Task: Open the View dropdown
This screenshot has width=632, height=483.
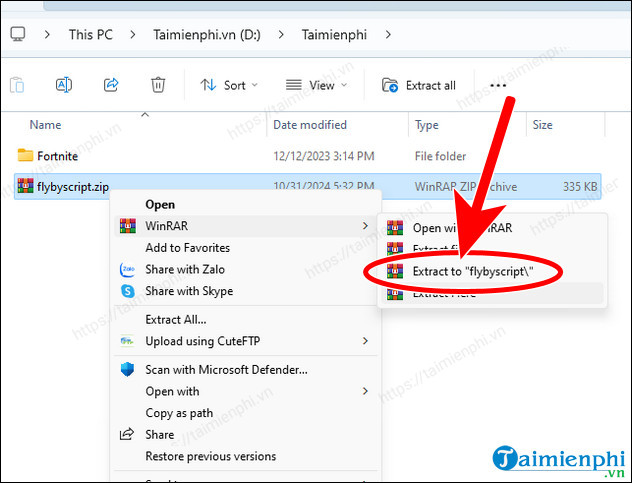Action: (x=316, y=85)
